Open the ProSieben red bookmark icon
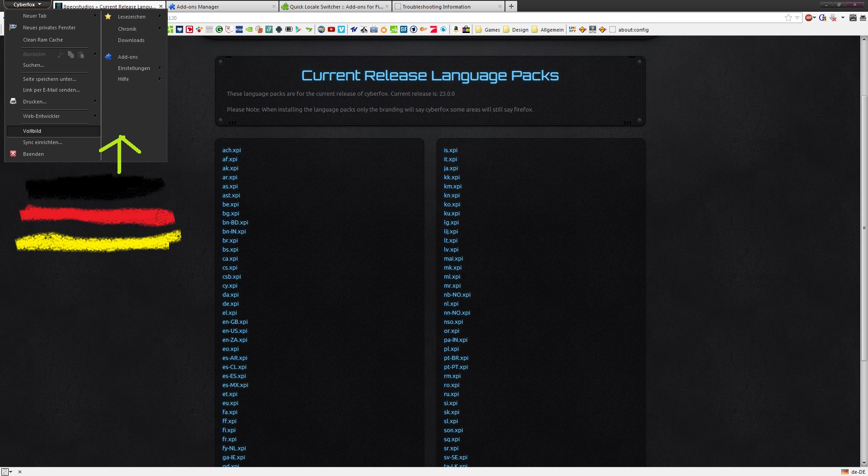The height and width of the screenshot is (476, 868). tap(434, 29)
